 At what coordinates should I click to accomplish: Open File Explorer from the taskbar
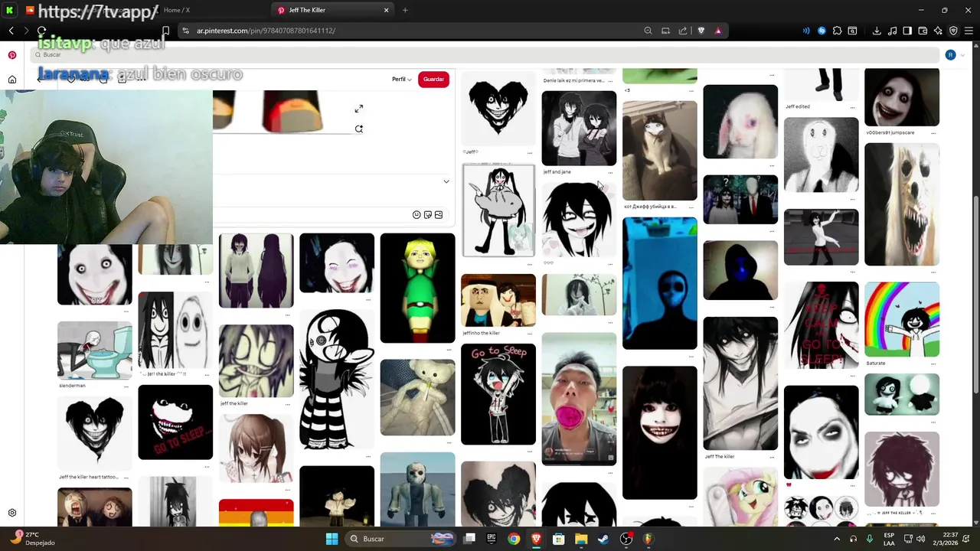coord(581,539)
